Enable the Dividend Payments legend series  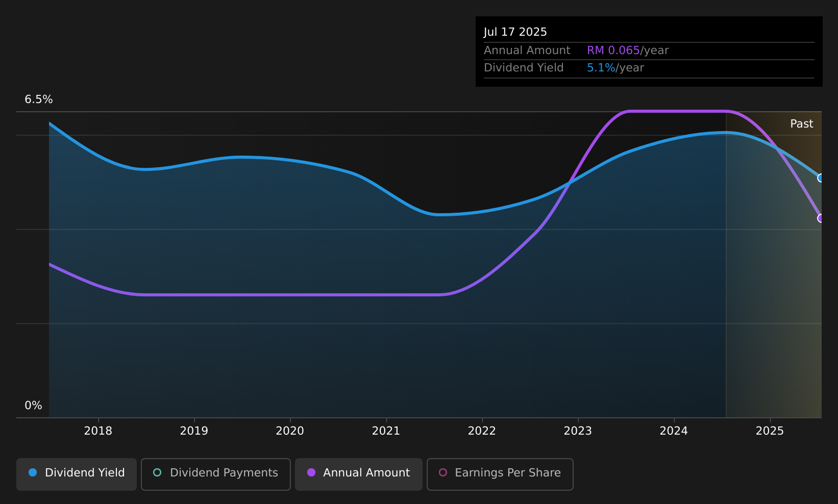pyautogui.click(x=215, y=474)
